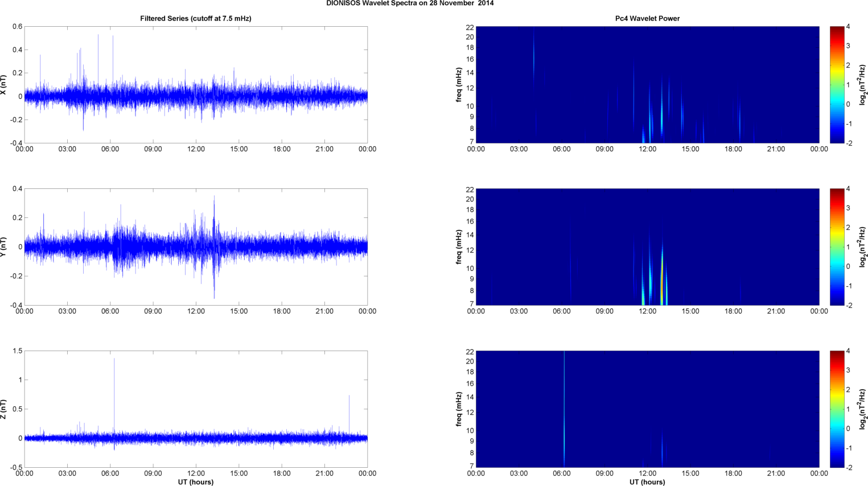Click the '0' tick on the middle colorbar

848,266
